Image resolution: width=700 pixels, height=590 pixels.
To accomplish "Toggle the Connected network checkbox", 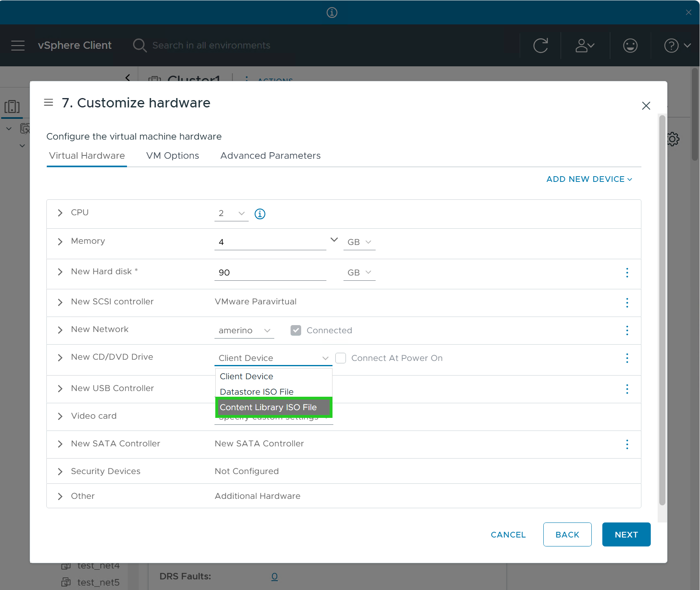I will pos(296,330).
